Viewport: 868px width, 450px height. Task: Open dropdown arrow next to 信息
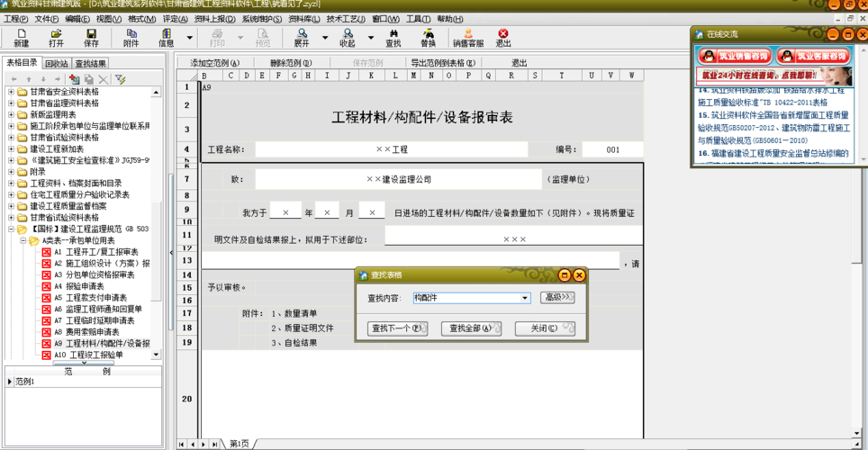[x=190, y=38]
